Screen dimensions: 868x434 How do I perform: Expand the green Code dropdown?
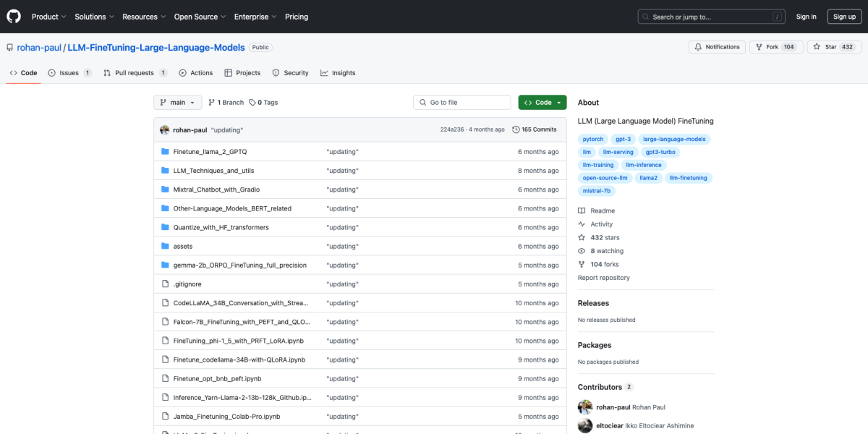pyautogui.click(x=542, y=103)
